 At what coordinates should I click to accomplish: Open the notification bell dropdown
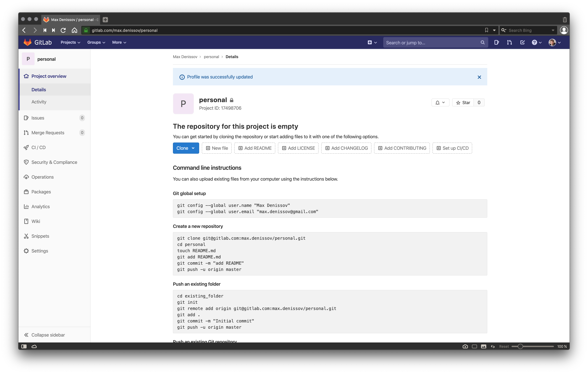pyautogui.click(x=440, y=103)
